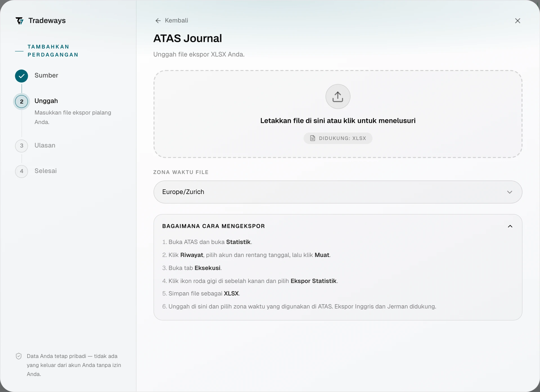Open the Europe/Zurich timezone dropdown

click(338, 192)
